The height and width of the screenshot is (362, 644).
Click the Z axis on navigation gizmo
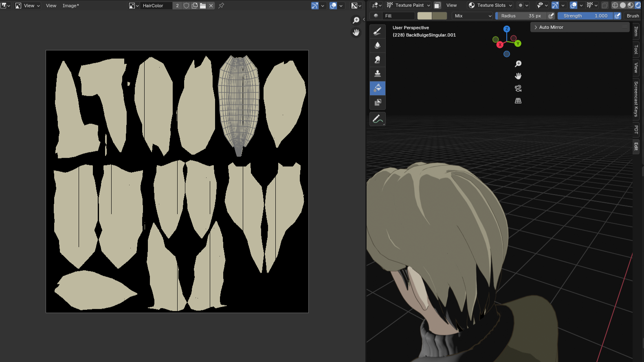pyautogui.click(x=507, y=29)
